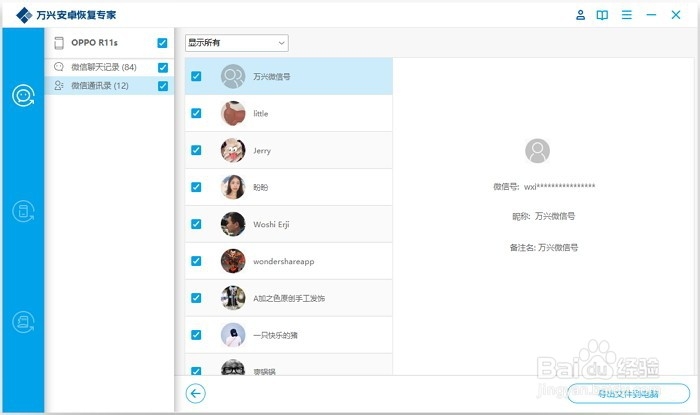This screenshot has height=415, width=700.
Task: Open the 显示所有 filter dropdown
Action: [x=237, y=43]
